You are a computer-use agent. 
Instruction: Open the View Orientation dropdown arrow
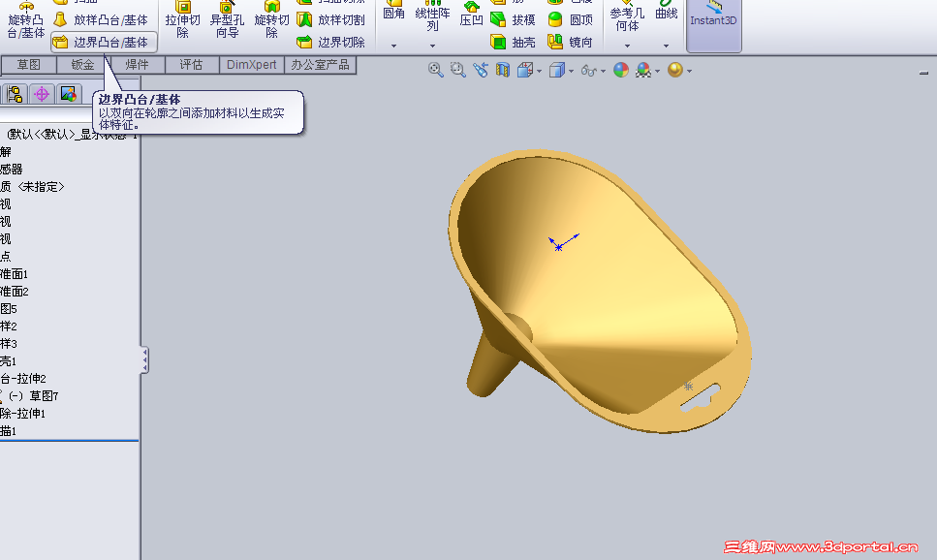(540, 71)
